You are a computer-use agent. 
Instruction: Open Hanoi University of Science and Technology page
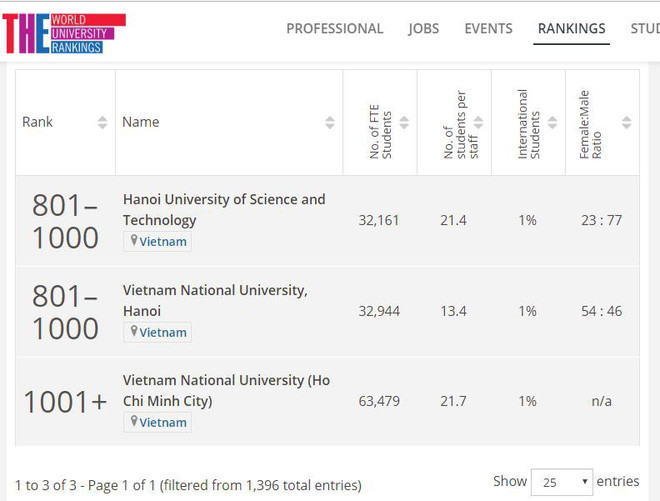point(223,209)
